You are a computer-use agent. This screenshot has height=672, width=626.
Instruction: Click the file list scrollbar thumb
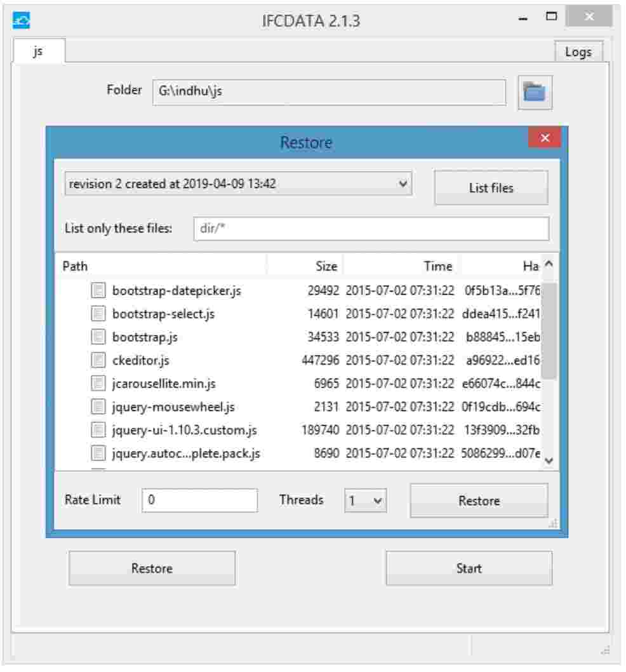[549, 330]
